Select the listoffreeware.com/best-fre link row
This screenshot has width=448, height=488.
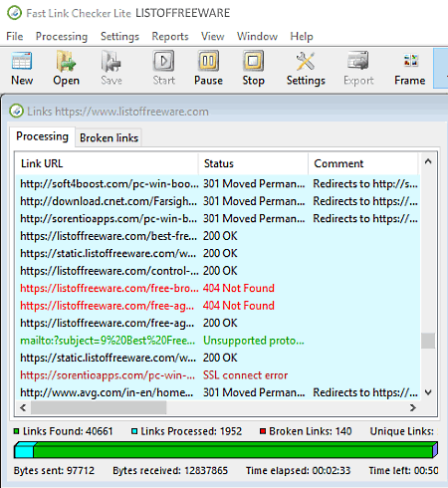tap(218, 236)
